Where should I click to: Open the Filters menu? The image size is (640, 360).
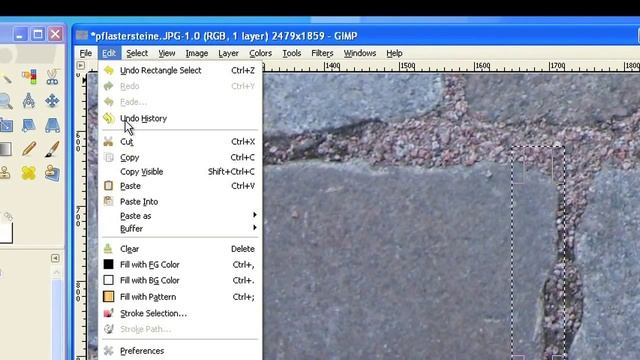point(322,53)
